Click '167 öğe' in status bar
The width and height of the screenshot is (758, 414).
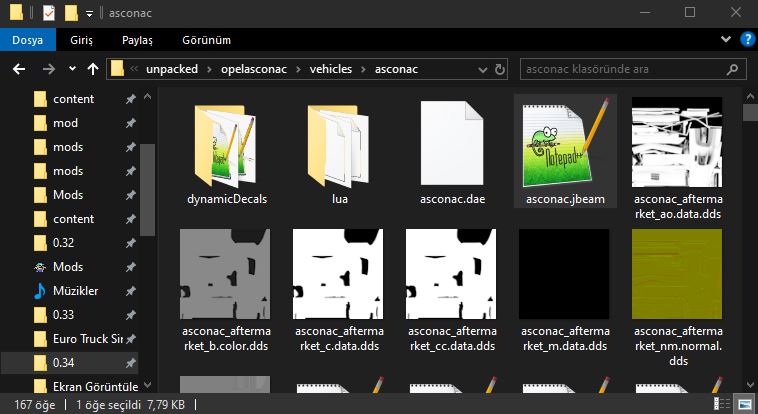(x=35, y=404)
